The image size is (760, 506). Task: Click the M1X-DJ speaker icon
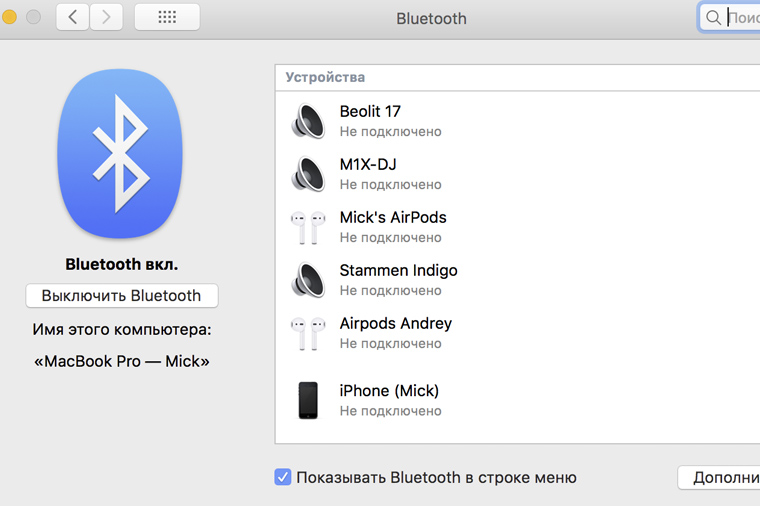click(x=308, y=174)
